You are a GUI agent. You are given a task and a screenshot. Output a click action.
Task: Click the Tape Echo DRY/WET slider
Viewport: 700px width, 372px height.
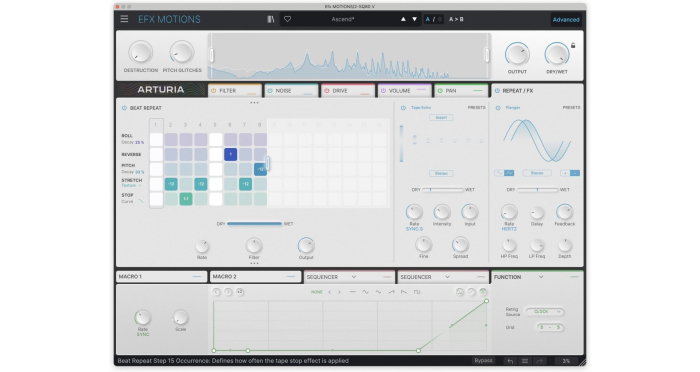coord(442,190)
